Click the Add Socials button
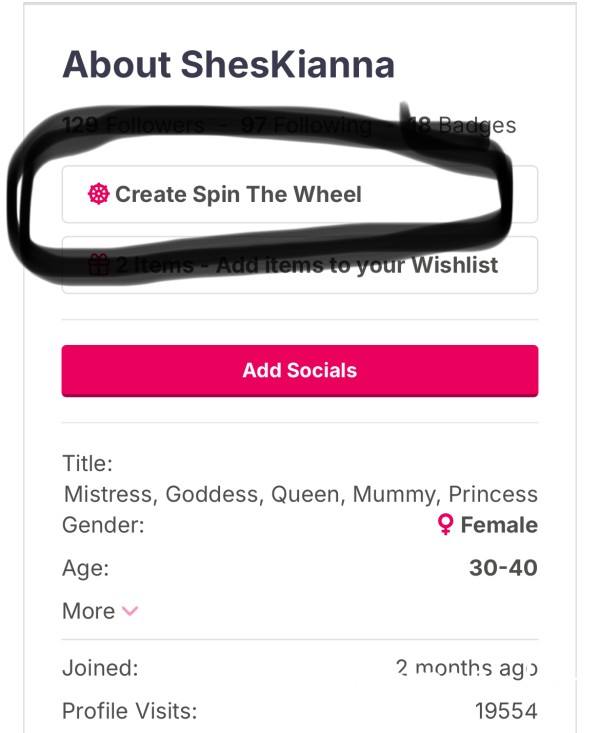Image resolution: width=600 pixels, height=733 pixels. tap(300, 371)
